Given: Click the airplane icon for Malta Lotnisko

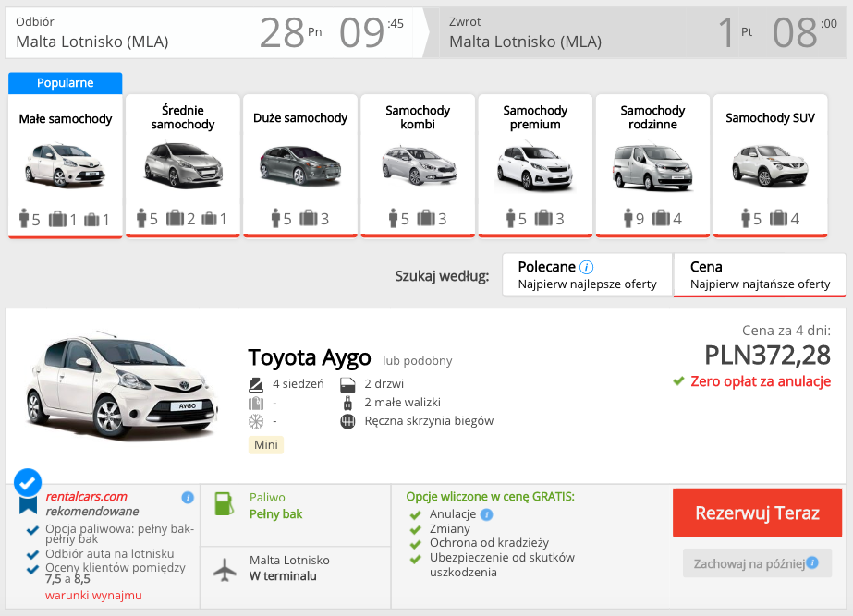Looking at the screenshot, I should (x=225, y=569).
